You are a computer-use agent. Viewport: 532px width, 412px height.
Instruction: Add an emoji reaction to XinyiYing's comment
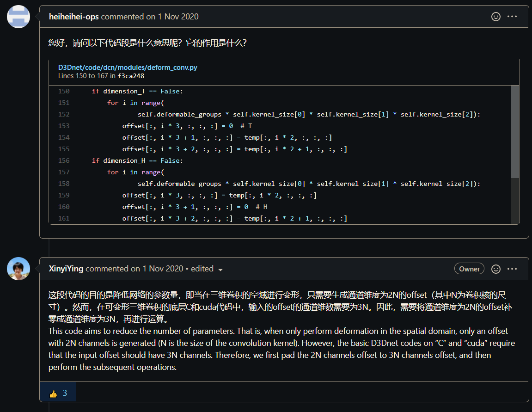tap(495, 269)
